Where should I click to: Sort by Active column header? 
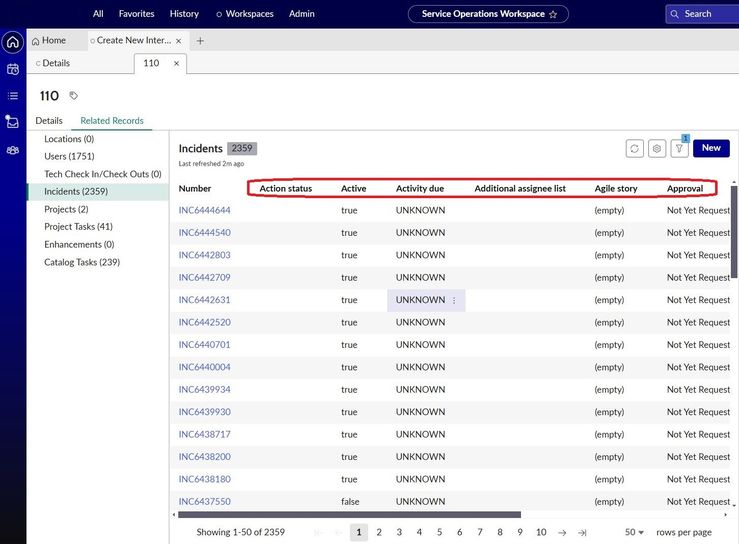pos(353,189)
